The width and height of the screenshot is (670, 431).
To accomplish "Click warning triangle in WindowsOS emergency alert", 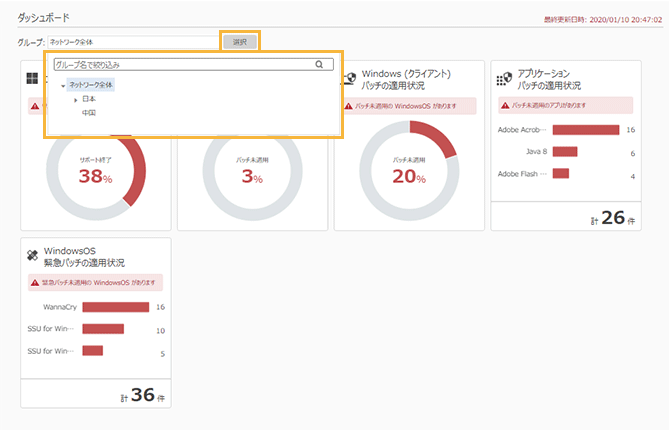I will (35, 283).
